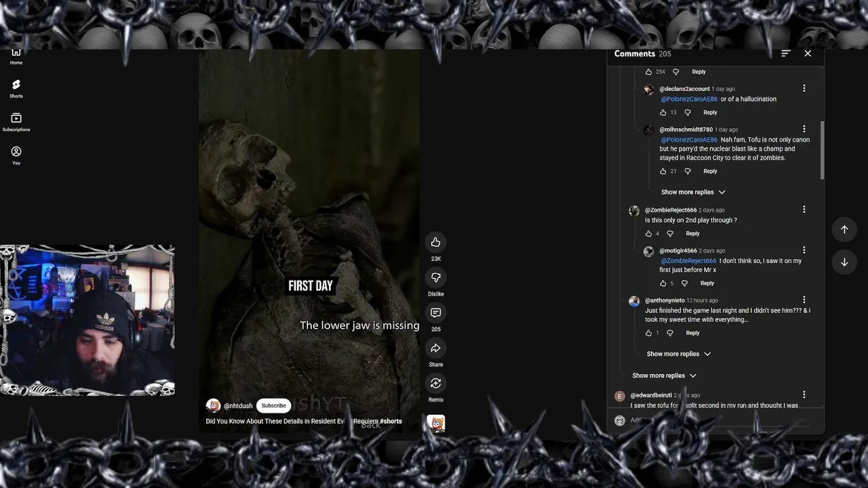Open the #shorts hashtag link
The height and width of the screenshot is (488, 868).
click(391, 421)
